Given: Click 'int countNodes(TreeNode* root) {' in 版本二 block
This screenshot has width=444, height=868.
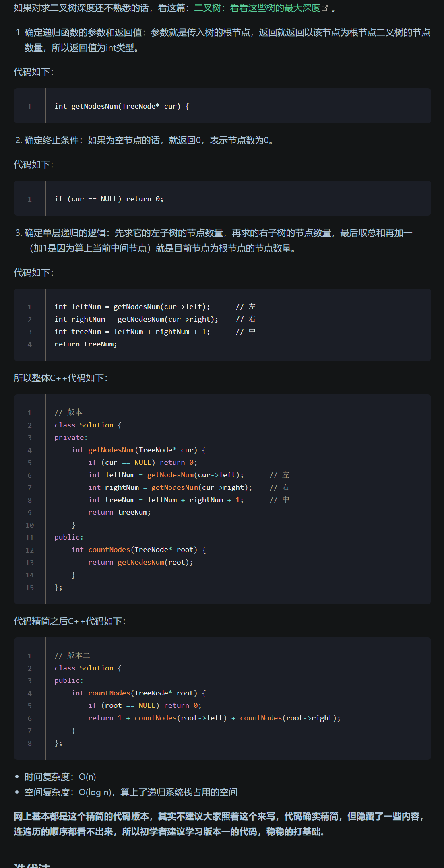Looking at the screenshot, I should point(139,693).
